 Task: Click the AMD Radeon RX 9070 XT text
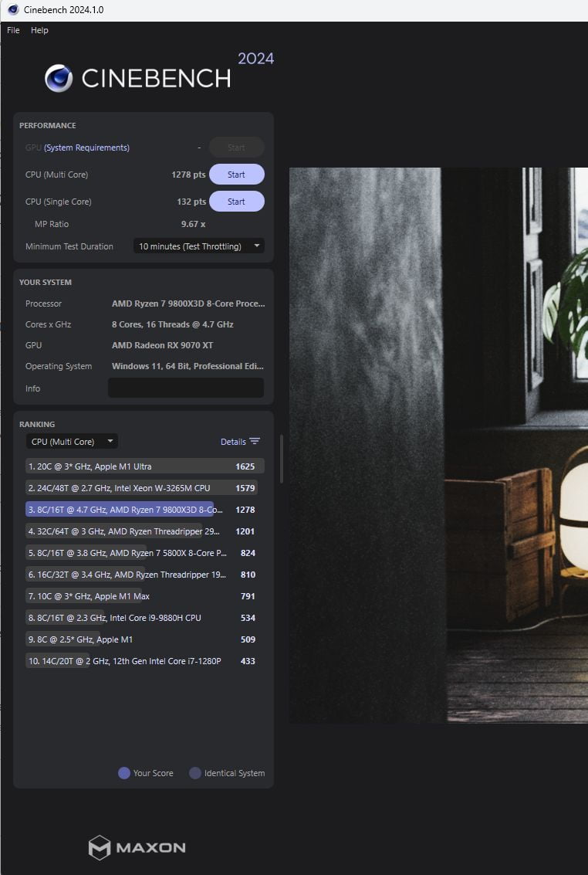(x=162, y=345)
